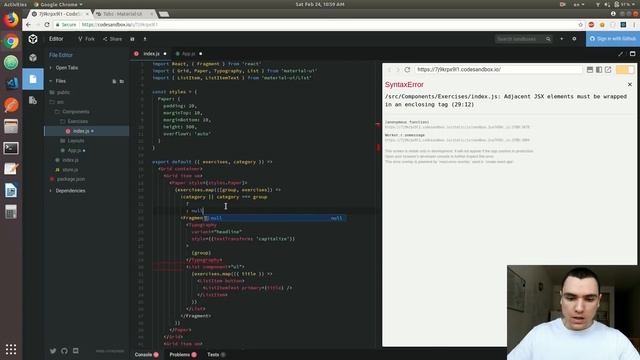640x360 pixels.
Task: Collapse the Files section
Action: pos(60,81)
